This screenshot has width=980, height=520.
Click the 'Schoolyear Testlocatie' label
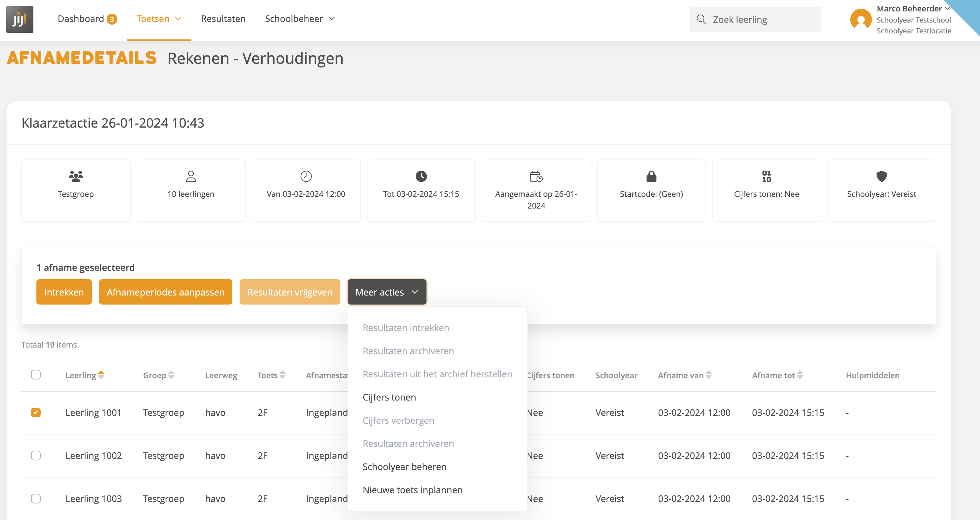point(914,31)
